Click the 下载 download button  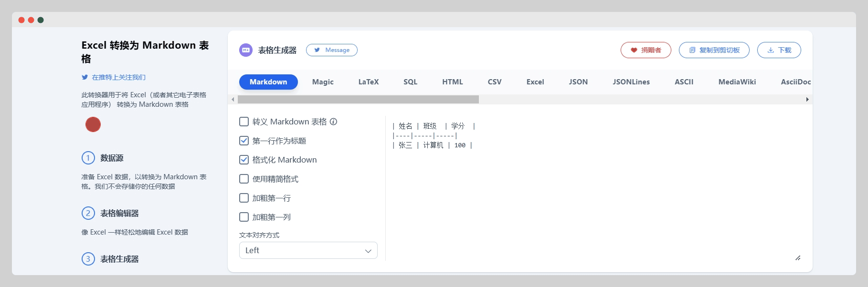click(779, 50)
